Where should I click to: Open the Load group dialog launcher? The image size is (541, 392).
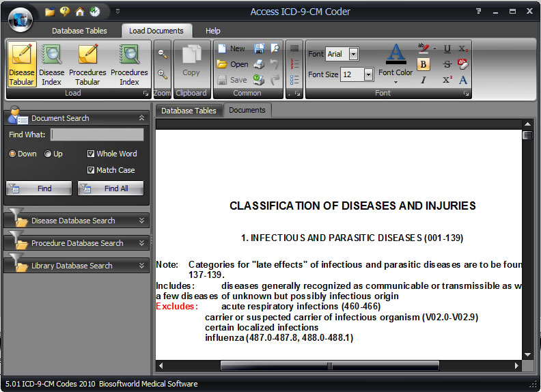(145, 93)
